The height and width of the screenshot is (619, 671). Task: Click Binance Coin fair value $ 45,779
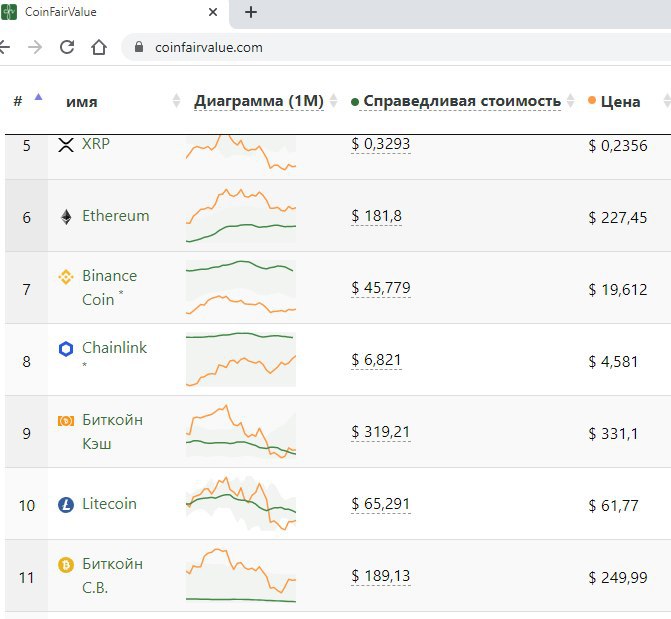coord(380,288)
